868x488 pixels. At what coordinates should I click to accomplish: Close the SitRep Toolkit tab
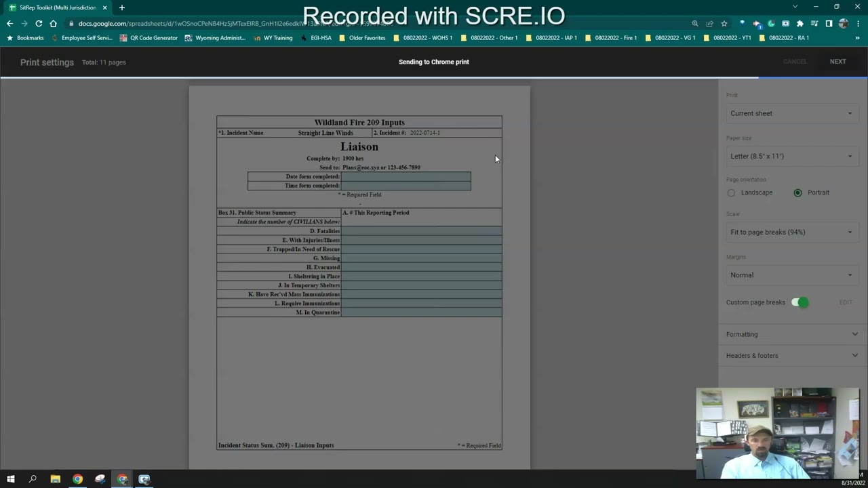click(x=104, y=7)
